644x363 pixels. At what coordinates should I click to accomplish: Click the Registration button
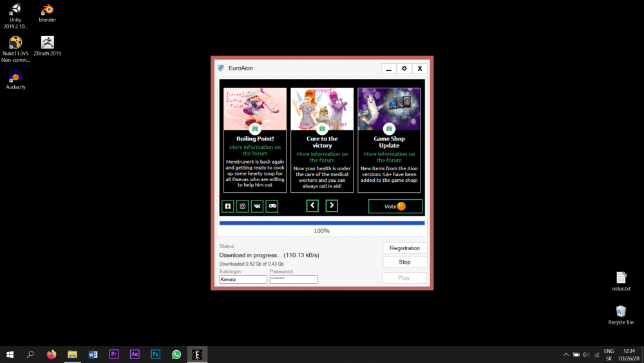click(404, 248)
